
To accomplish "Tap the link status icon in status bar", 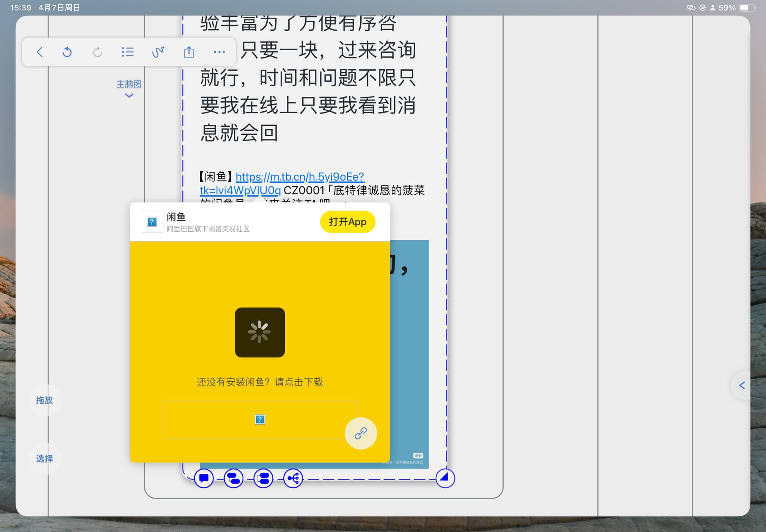I will pos(691,8).
